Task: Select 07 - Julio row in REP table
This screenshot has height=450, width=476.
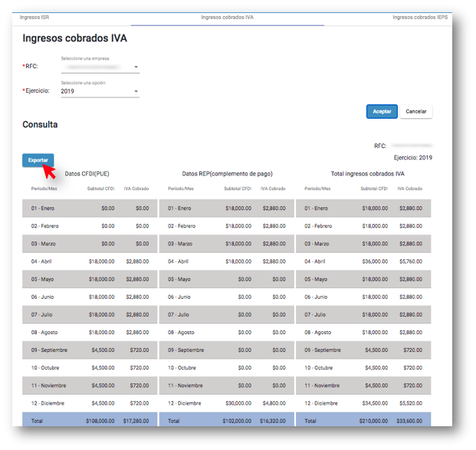Action: [226, 314]
